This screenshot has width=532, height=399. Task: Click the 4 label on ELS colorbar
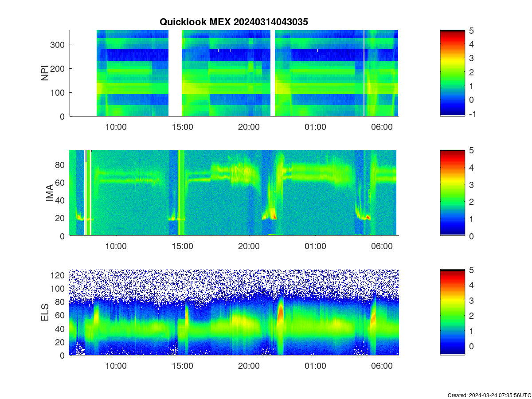click(x=472, y=285)
